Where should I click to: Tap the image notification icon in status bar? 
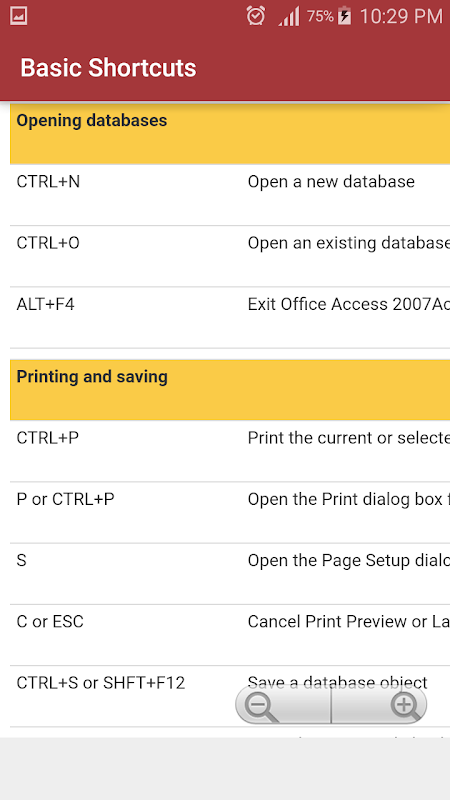18,16
